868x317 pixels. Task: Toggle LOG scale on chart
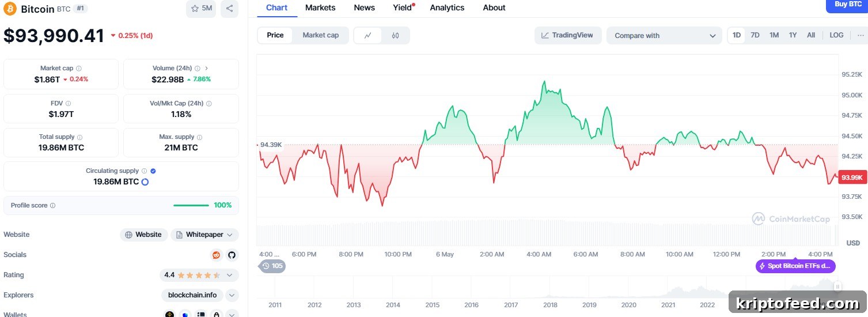pos(836,35)
